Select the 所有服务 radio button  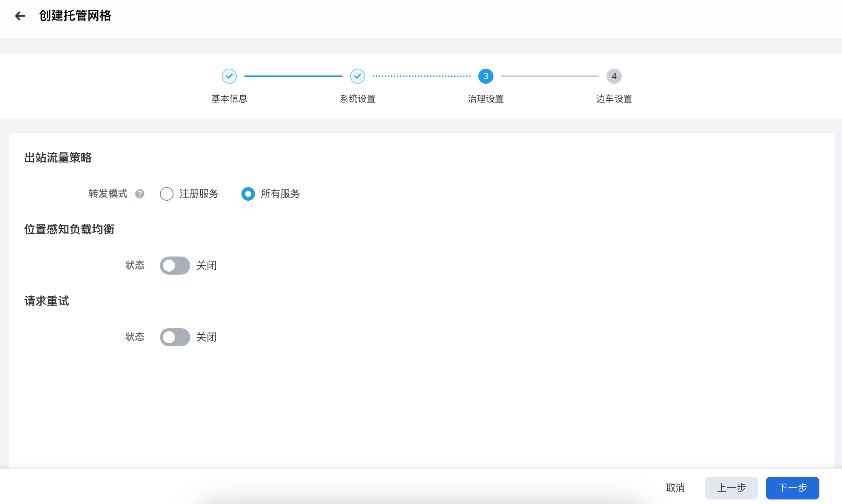[248, 194]
